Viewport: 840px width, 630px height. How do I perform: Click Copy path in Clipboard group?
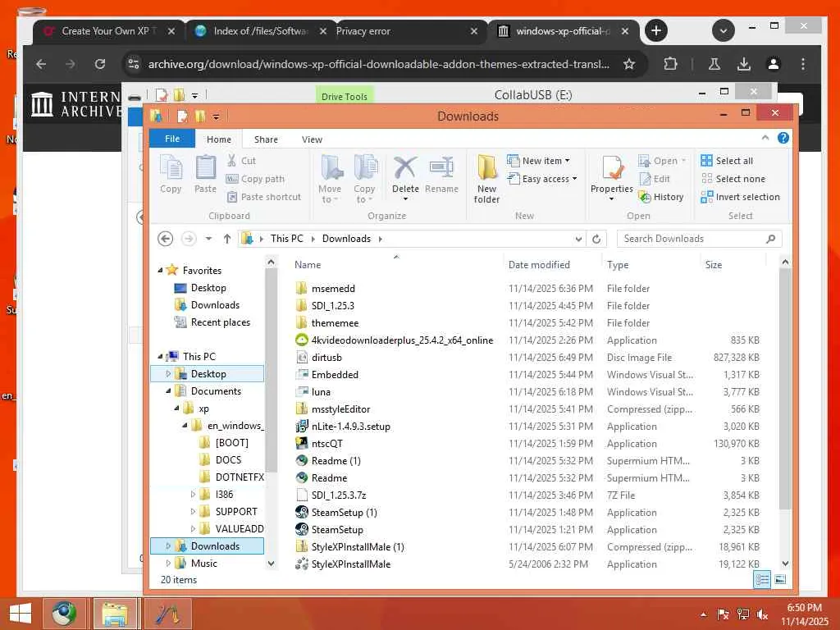tap(256, 179)
